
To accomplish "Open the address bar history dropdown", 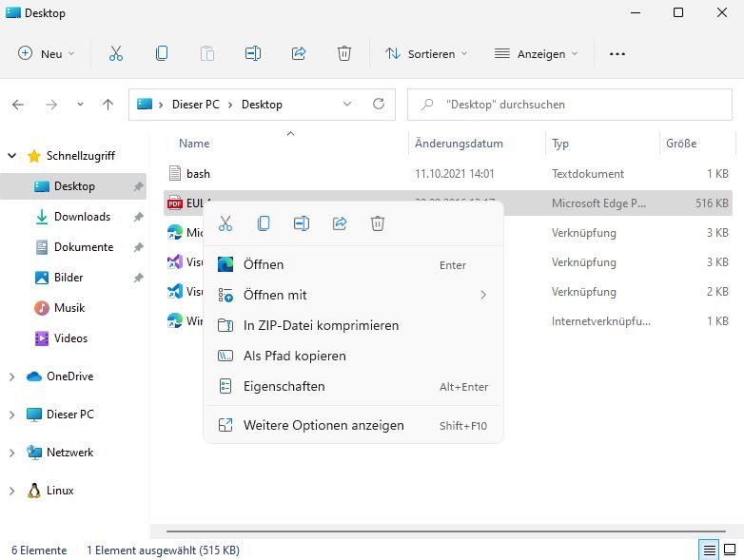I will 347,104.
